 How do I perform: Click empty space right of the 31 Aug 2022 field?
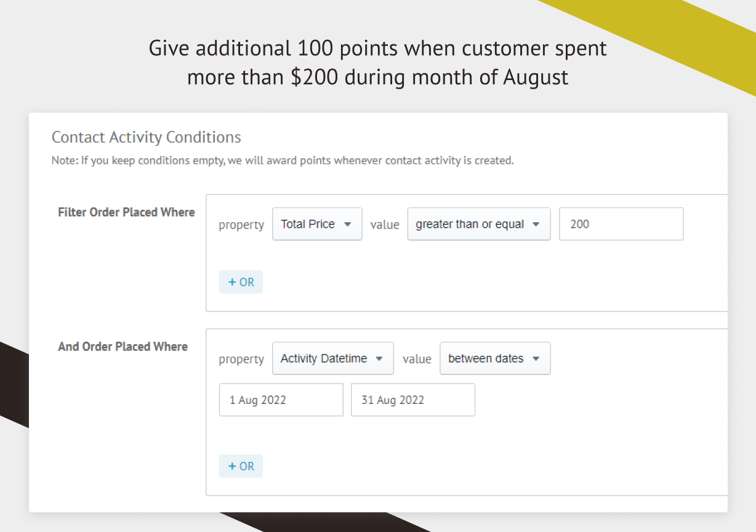[585, 400]
